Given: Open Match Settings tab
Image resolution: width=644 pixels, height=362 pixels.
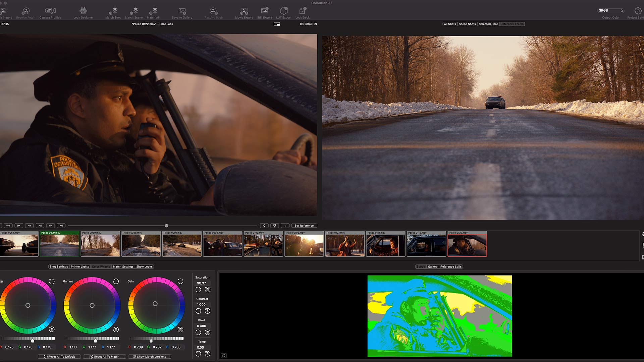Looking at the screenshot, I should coord(123,267).
